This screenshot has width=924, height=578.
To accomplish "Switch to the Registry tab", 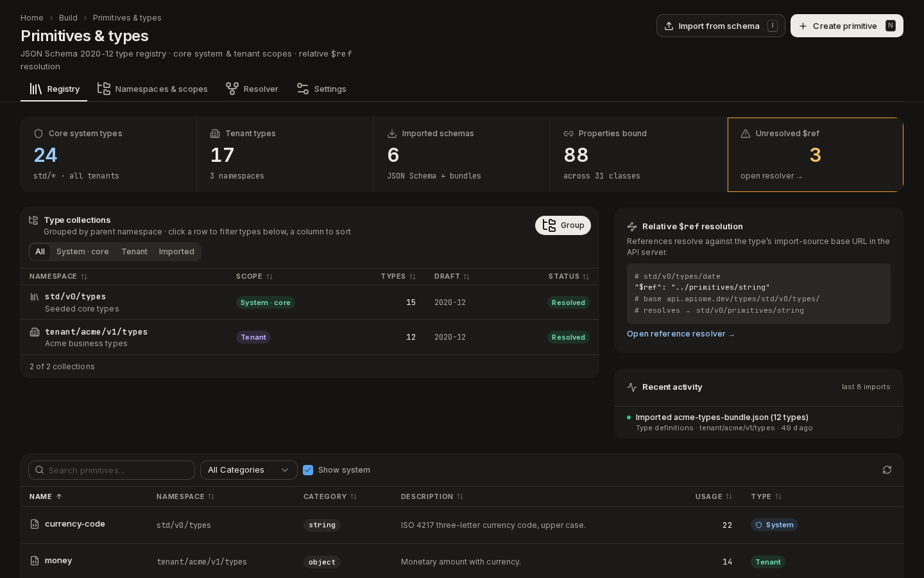I will [54, 89].
